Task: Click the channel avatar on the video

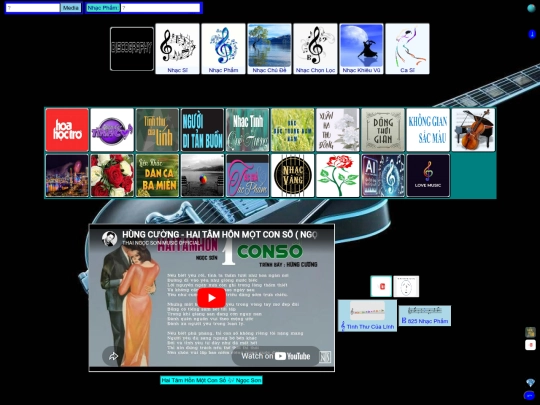Action: [x=110, y=238]
